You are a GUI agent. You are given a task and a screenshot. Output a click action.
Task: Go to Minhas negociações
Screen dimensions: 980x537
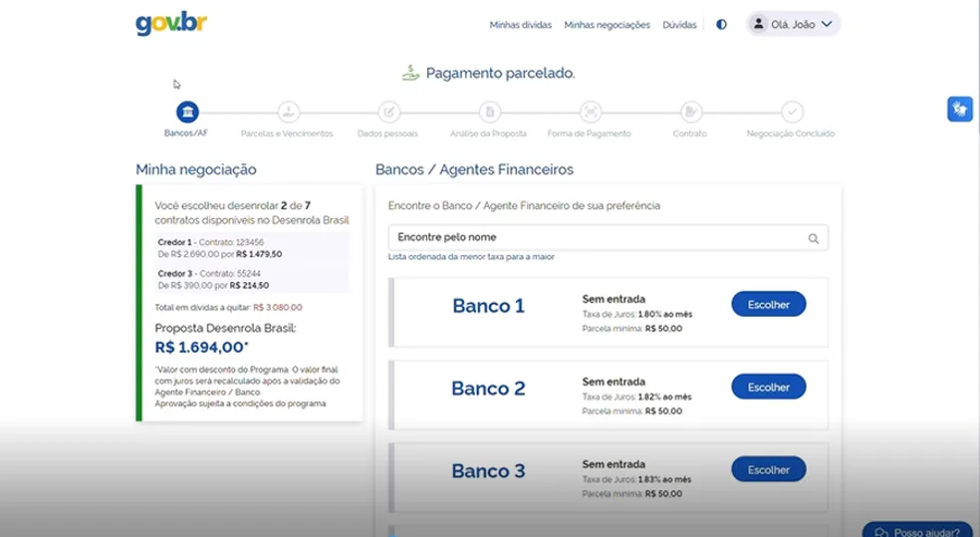607,25
